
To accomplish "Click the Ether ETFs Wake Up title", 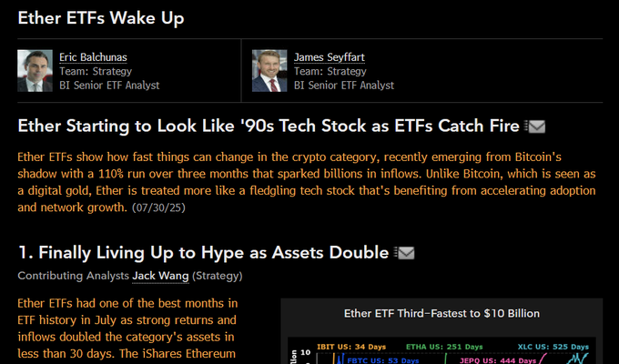I will [101, 18].
